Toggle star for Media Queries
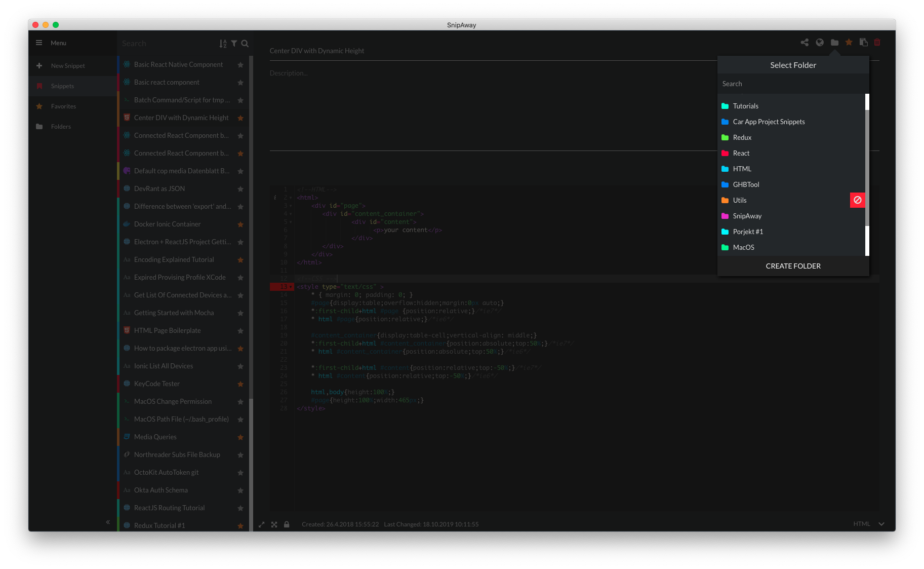 click(240, 437)
